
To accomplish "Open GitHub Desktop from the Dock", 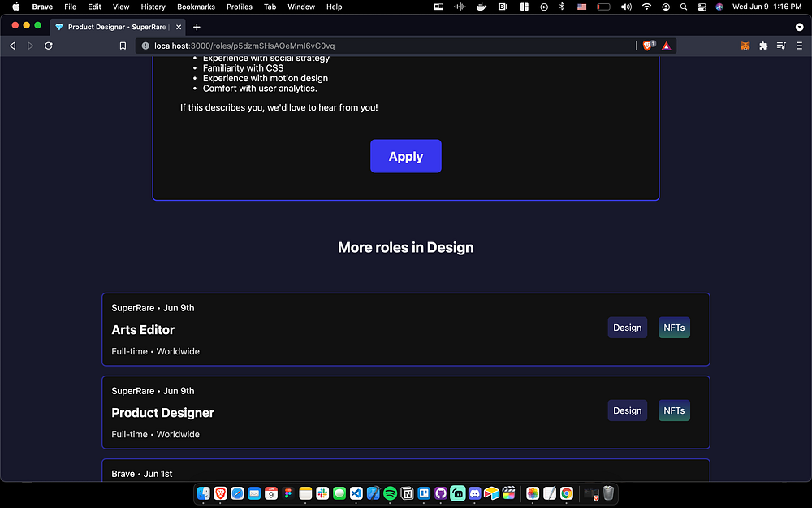I will pyautogui.click(x=441, y=493).
